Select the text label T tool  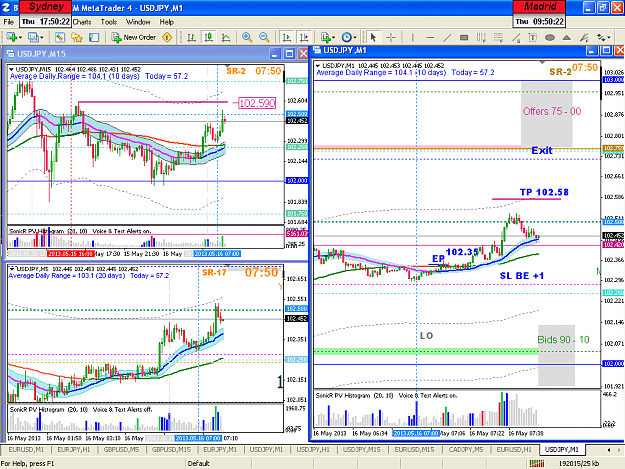(x=533, y=37)
